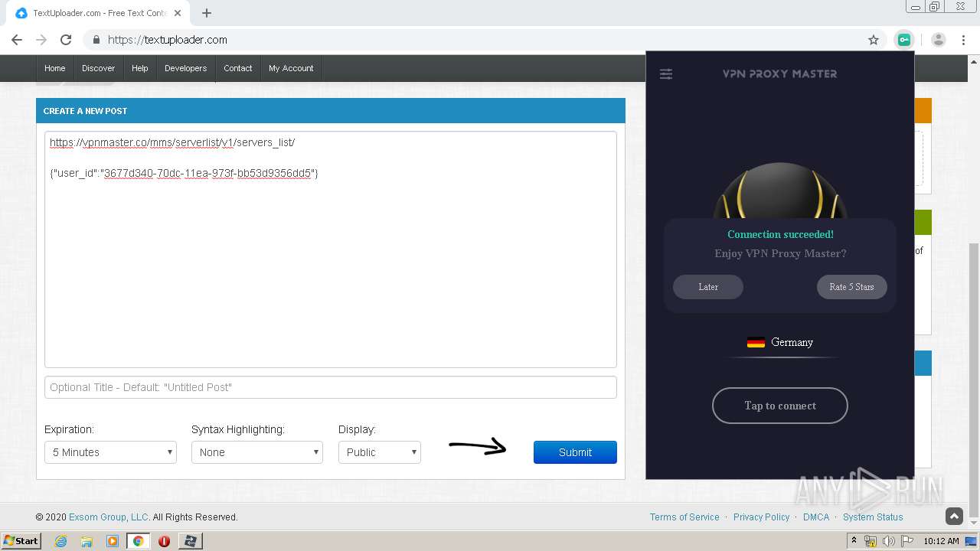Open Syntax Highlighting dropdown
This screenshot has height=551, width=980.
click(257, 452)
